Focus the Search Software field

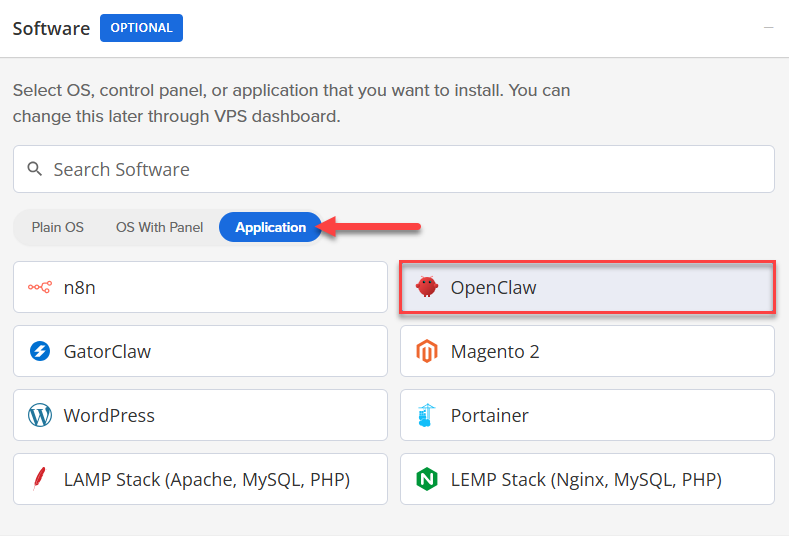(x=393, y=169)
